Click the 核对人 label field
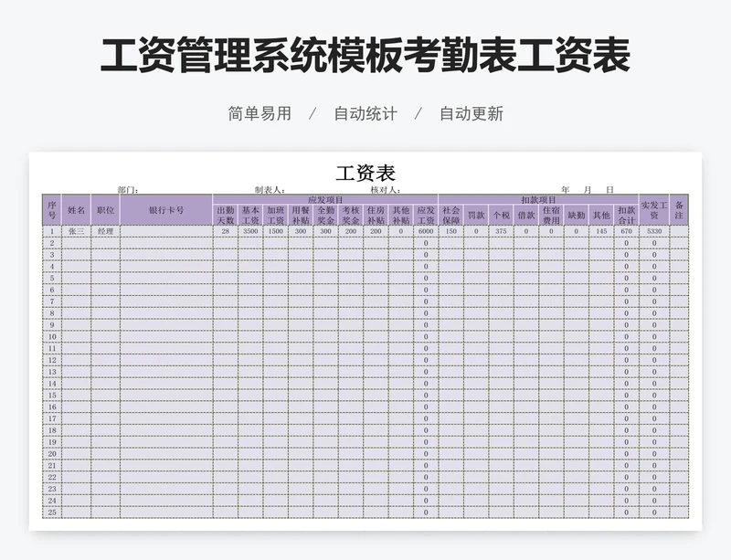This screenshot has height=560, width=731. point(385,190)
